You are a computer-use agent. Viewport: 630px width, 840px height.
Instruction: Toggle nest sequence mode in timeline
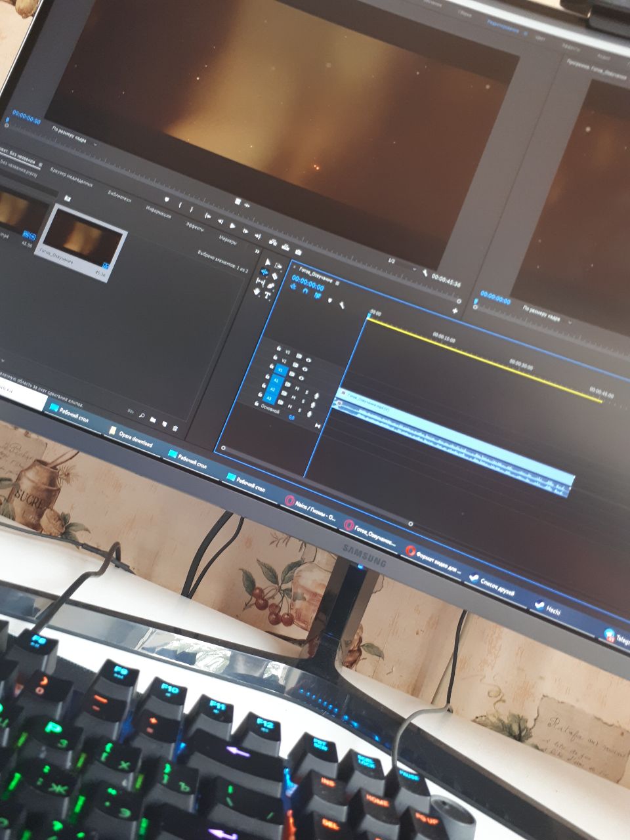click(293, 286)
